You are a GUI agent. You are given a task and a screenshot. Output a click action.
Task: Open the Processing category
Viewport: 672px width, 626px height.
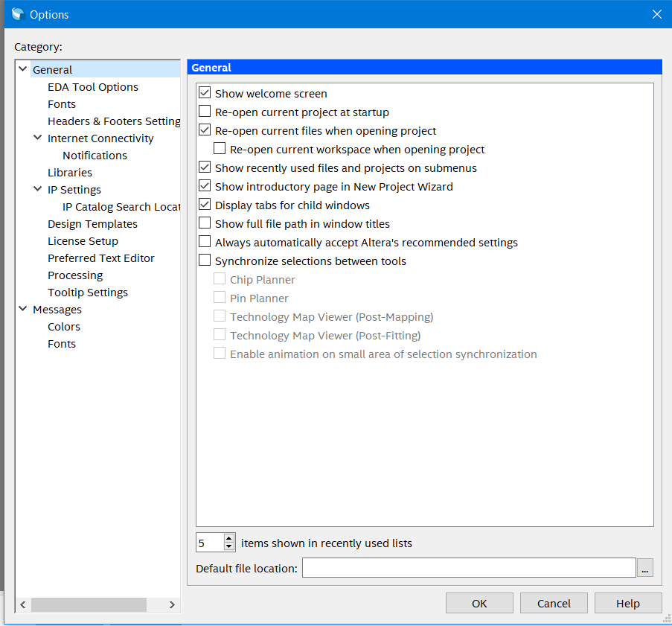click(75, 275)
